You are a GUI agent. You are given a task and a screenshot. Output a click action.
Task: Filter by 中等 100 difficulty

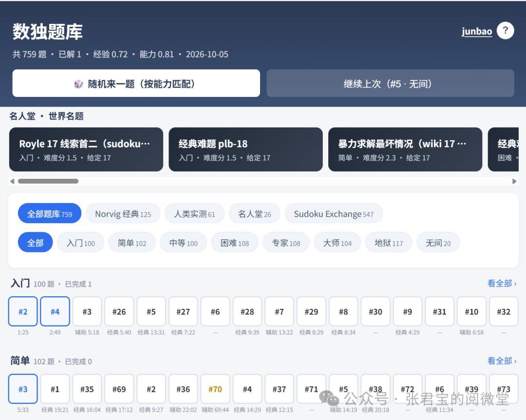184,242
